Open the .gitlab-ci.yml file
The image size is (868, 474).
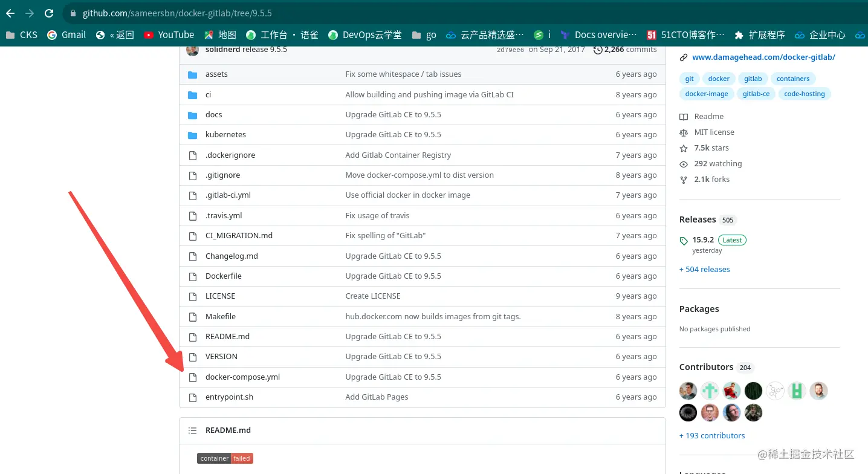click(228, 195)
